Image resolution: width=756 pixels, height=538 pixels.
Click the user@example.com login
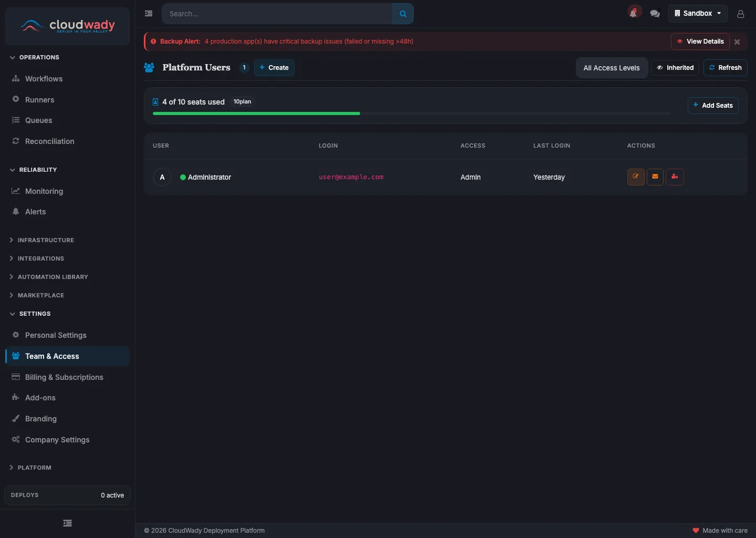pos(351,177)
